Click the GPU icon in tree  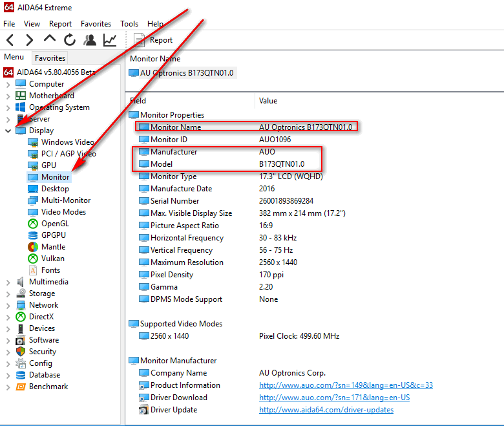click(33, 165)
